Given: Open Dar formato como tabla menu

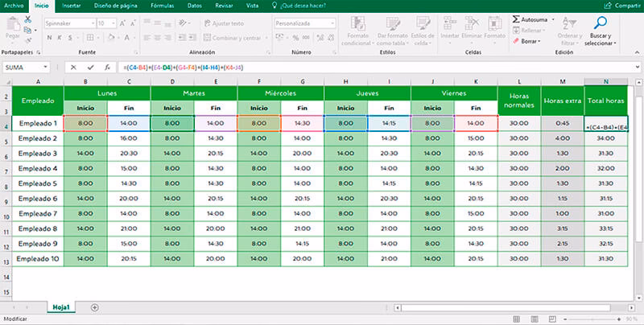Looking at the screenshot, I should pyautogui.click(x=393, y=31).
